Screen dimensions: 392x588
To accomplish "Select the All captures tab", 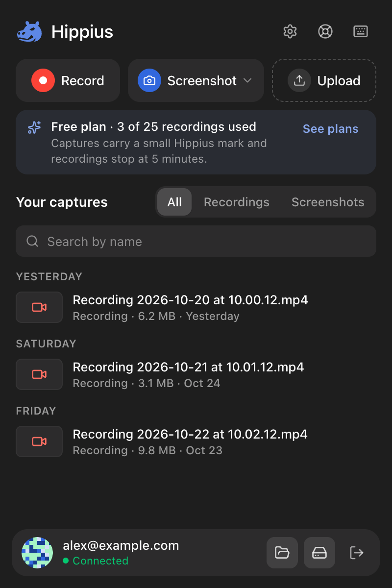I will click(174, 202).
